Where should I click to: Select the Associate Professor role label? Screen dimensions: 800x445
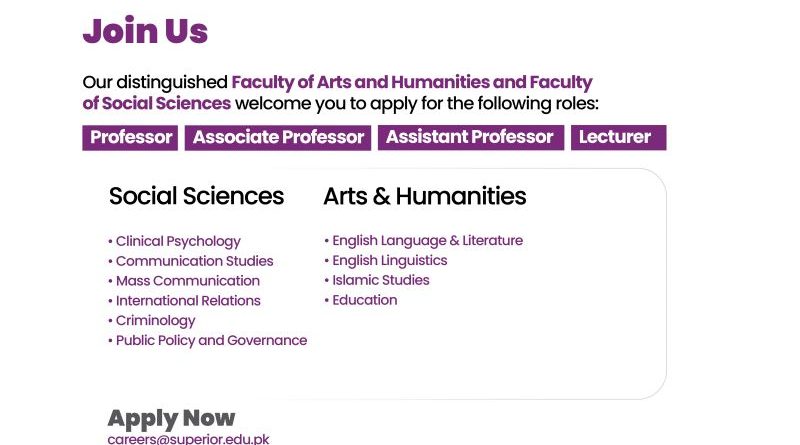click(x=278, y=138)
